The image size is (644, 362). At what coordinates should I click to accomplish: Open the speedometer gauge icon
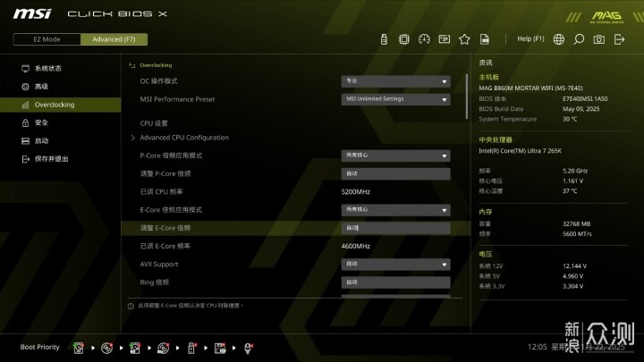[424, 39]
